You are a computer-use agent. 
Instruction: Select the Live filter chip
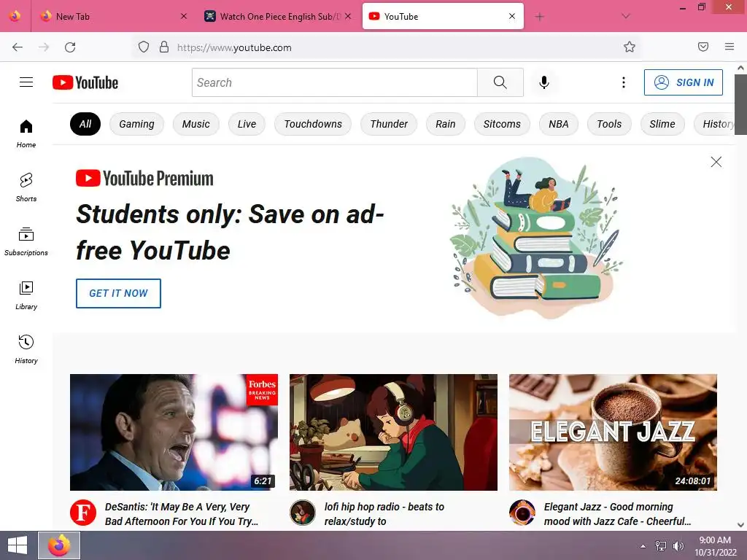click(247, 124)
